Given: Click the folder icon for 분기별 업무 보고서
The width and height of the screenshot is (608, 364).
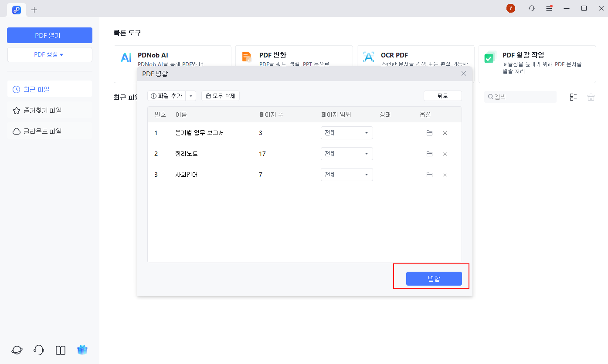Looking at the screenshot, I should [429, 133].
